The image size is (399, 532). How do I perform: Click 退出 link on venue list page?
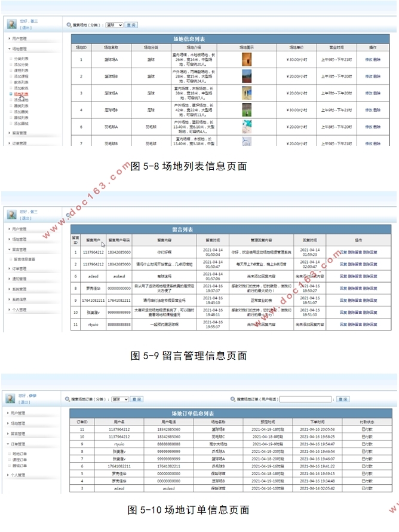(x=26, y=28)
